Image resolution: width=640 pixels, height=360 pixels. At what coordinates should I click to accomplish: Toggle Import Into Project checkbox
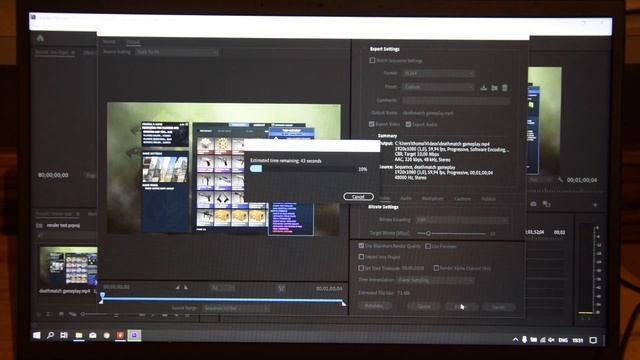tap(361, 257)
